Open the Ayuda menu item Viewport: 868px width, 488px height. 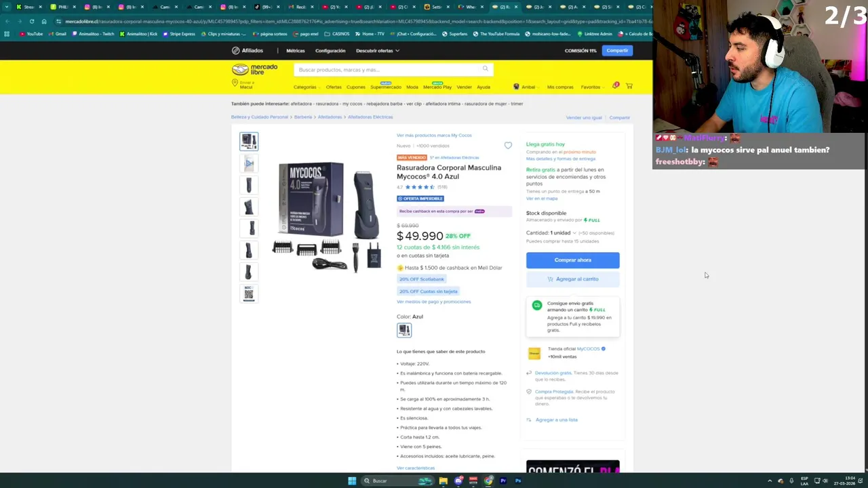484,87
